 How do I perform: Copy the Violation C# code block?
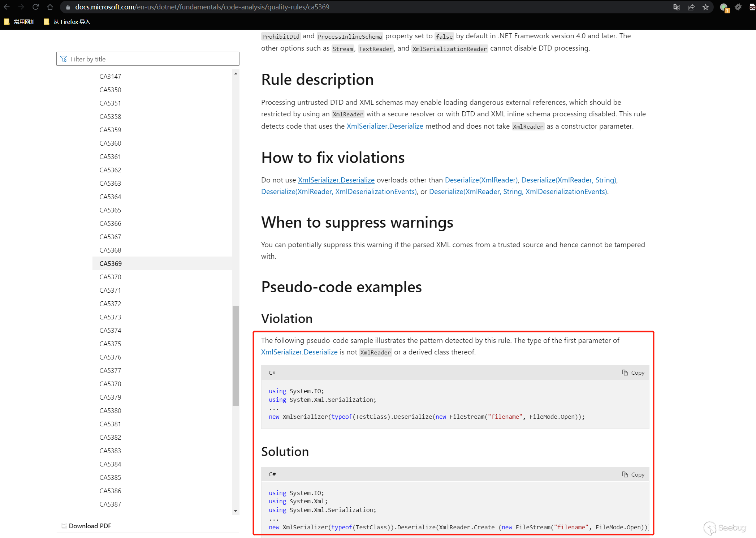point(633,373)
